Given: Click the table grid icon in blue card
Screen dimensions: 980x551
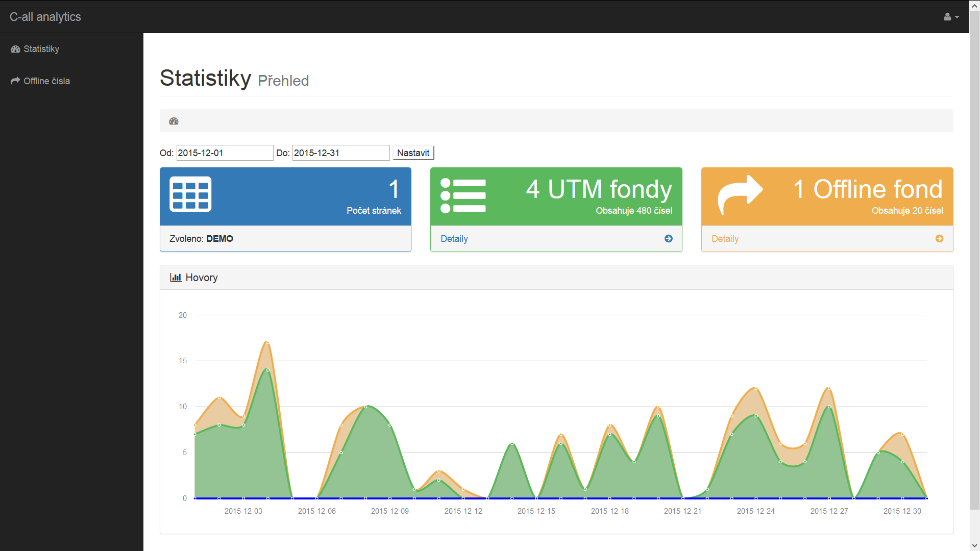Looking at the screenshot, I should coord(190,194).
